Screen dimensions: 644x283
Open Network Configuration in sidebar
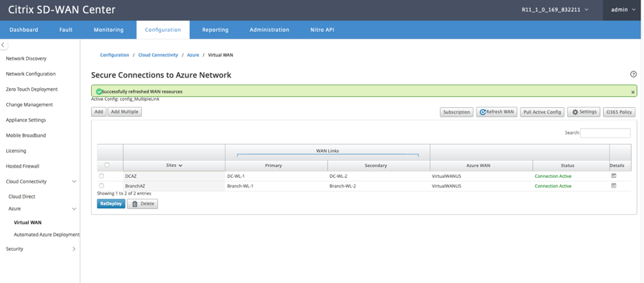(x=31, y=74)
